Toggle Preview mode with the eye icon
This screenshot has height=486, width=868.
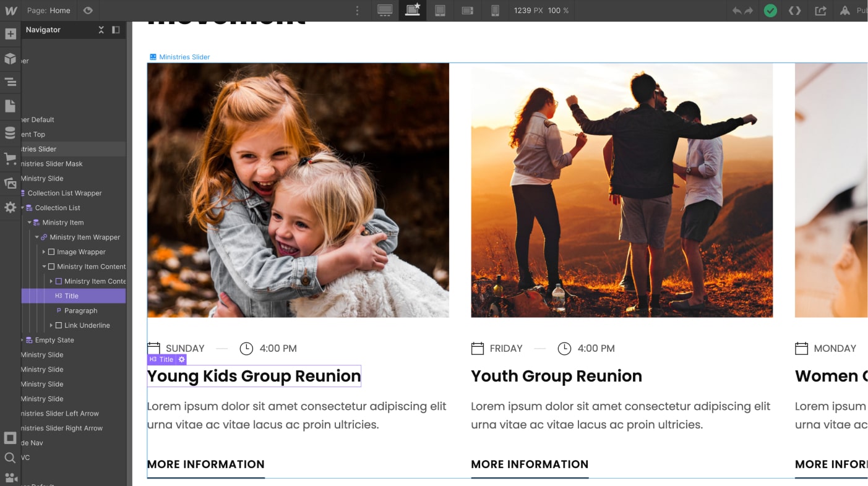[87, 10]
